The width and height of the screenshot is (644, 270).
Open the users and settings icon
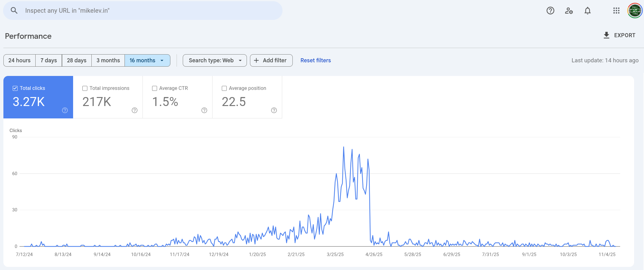pyautogui.click(x=569, y=11)
